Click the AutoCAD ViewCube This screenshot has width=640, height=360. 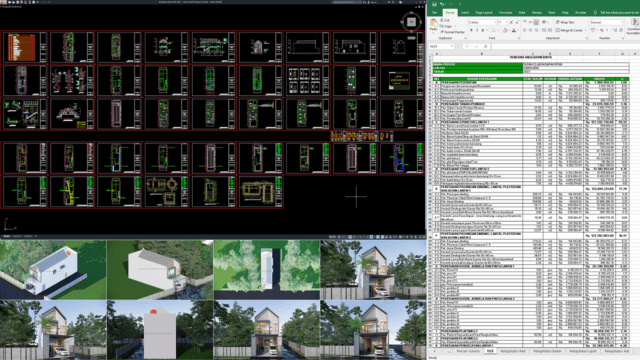[x=411, y=22]
